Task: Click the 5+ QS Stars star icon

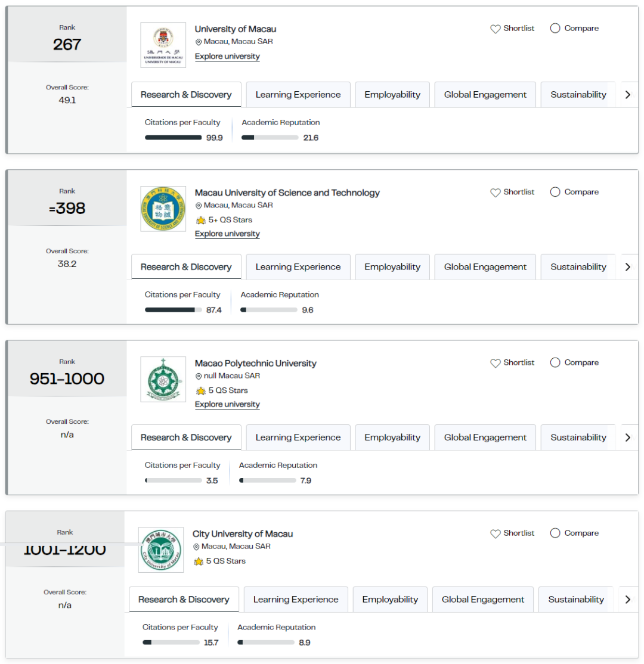Action: (x=201, y=220)
